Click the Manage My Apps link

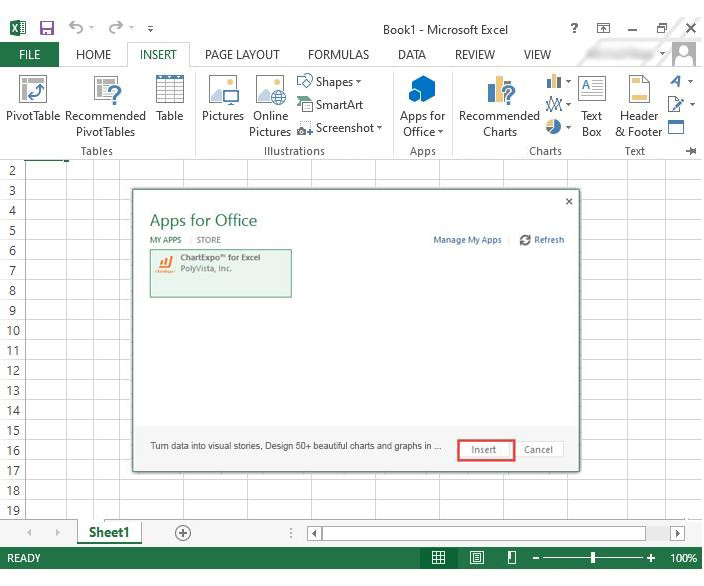[467, 240]
